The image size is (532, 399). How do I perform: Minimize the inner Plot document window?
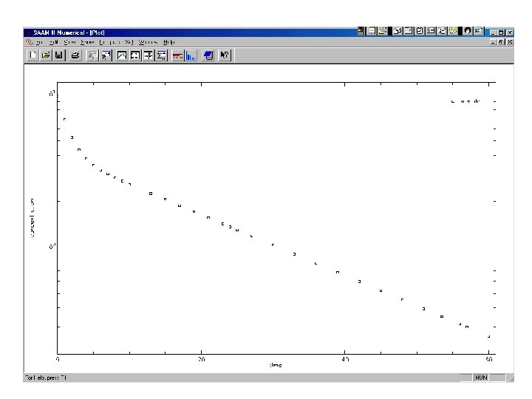(x=494, y=42)
